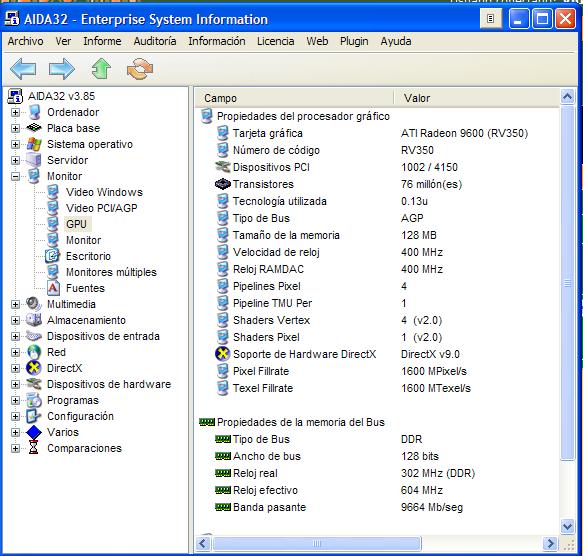Click the Servidor server icon
583x556 pixels.
click(x=33, y=160)
